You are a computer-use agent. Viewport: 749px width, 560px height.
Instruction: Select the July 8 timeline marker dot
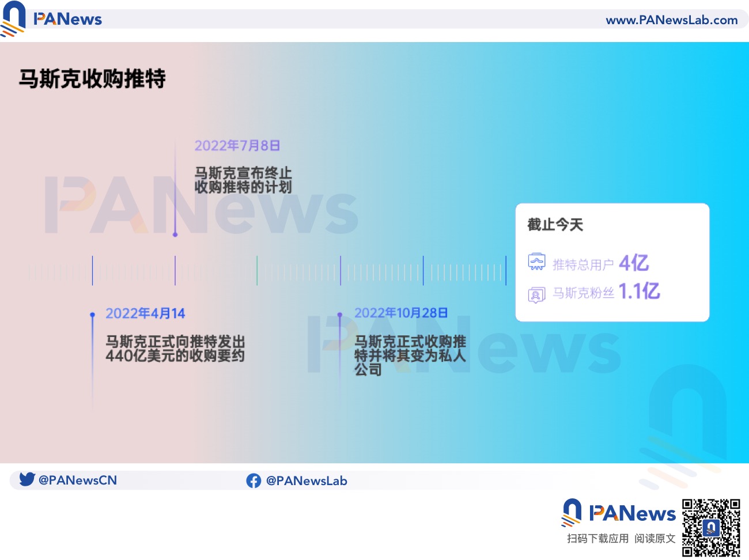175,234
